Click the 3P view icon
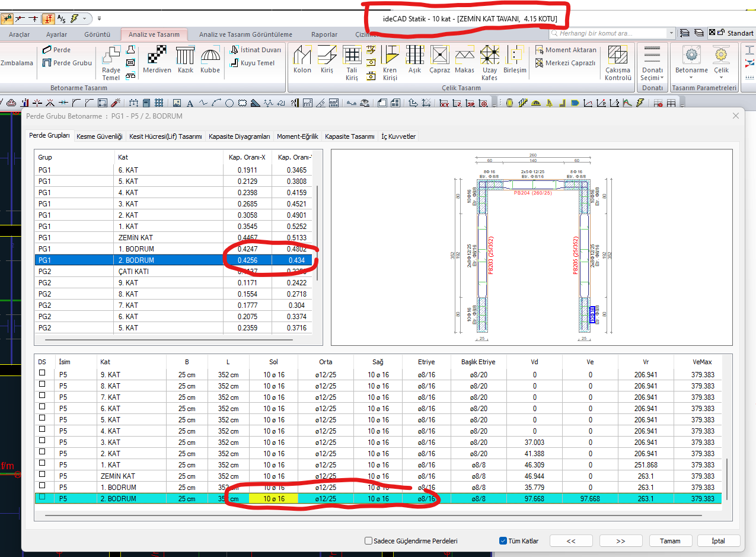The width and height of the screenshot is (756, 557). click(471, 103)
